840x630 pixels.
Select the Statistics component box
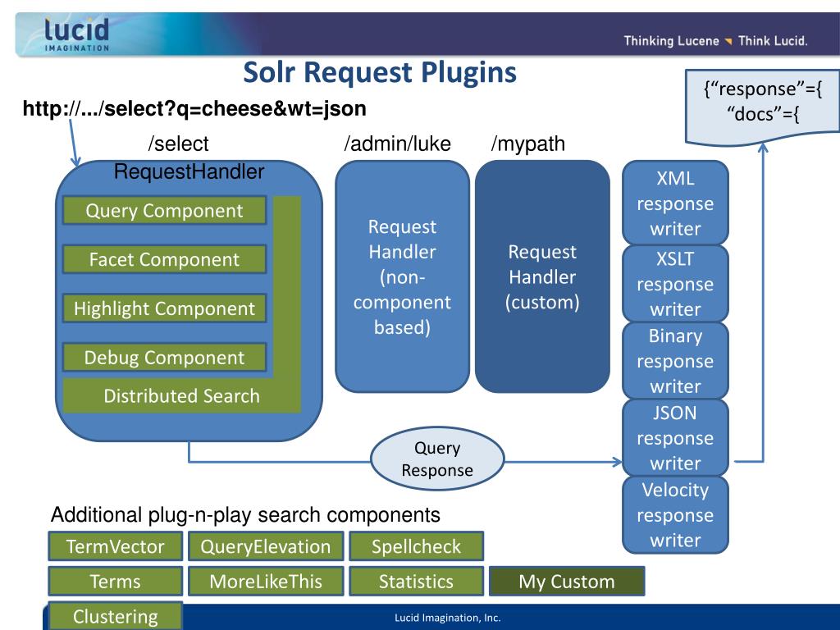(x=416, y=582)
